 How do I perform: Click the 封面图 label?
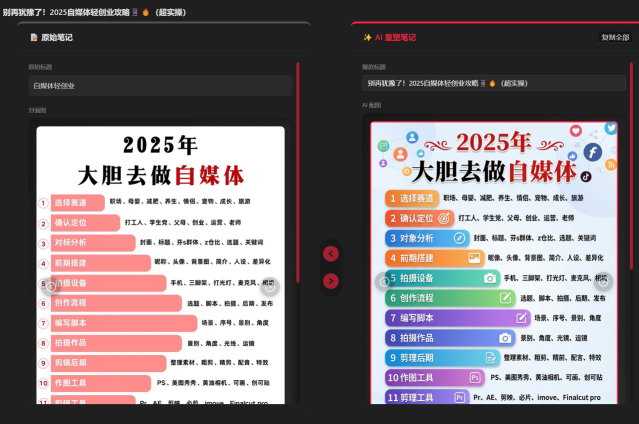tap(37, 110)
